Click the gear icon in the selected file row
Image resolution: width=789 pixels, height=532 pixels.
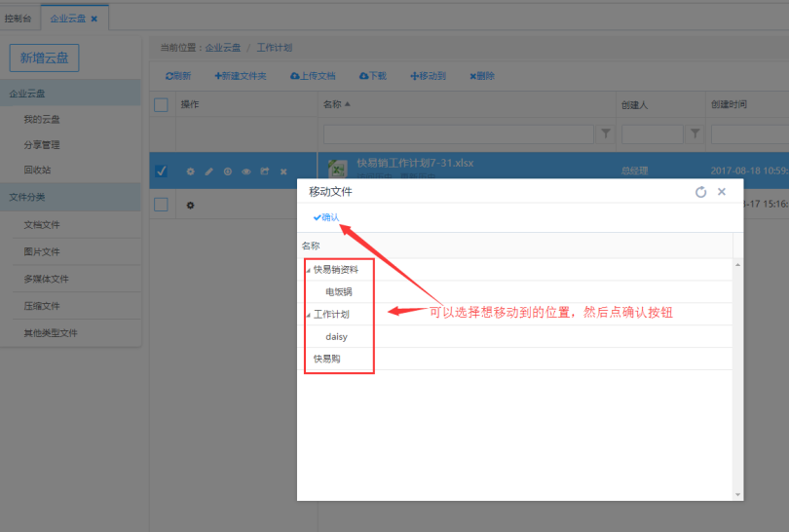(x=190, y=171)
